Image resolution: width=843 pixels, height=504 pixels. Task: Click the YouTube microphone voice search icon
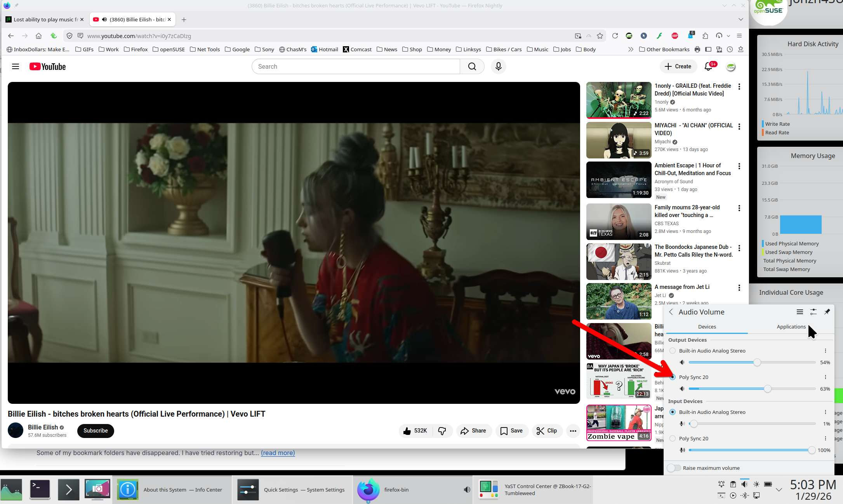pyautogui.click(x=498, y=66)
